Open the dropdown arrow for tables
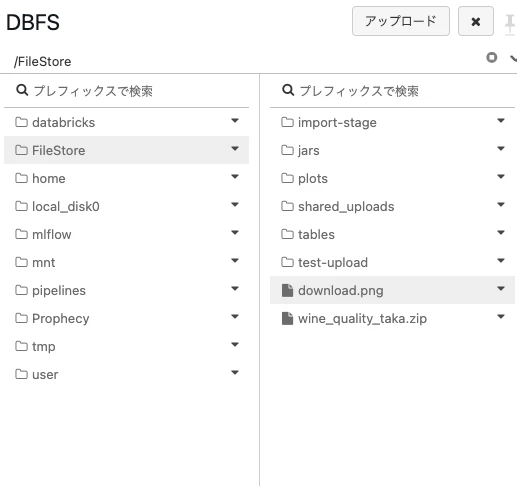This screenshot has height=486, width=517. (x=501, y=232)
